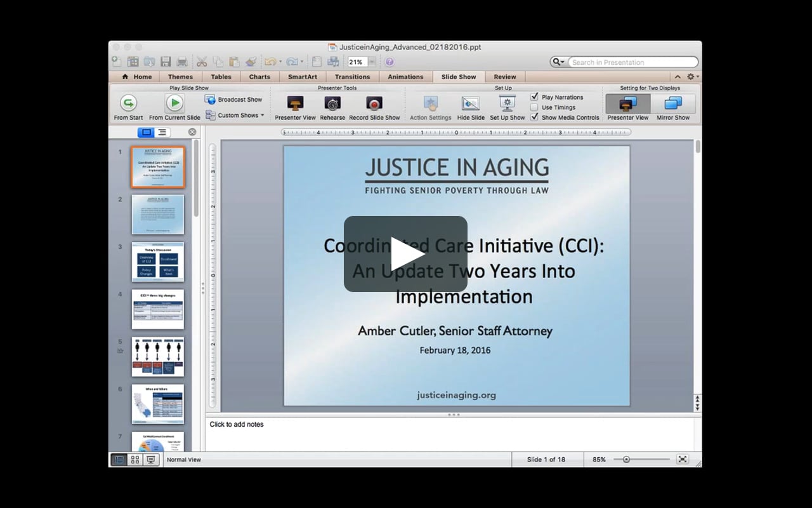Image resolution: width=812 pixels, height=508 pixels.
Task: Click the Hide Slide icon
Action: (x=471, y=107)
